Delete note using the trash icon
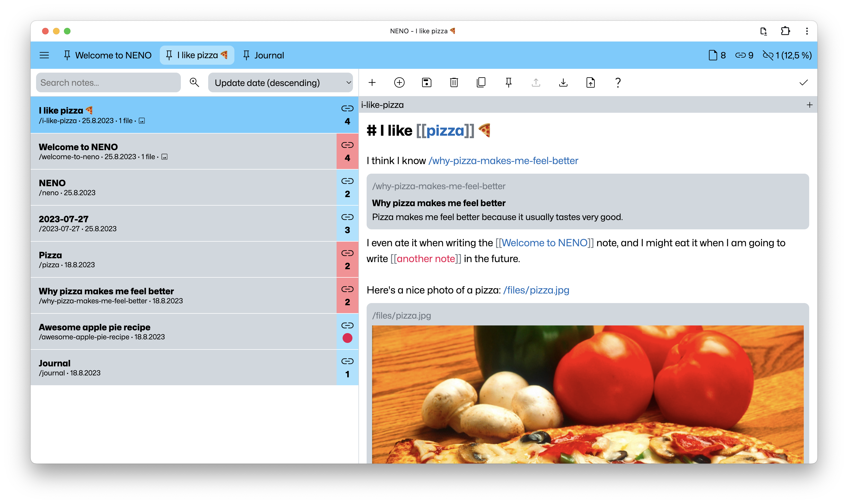The height and width of the screenshot is (504, 848). (454, 82)
